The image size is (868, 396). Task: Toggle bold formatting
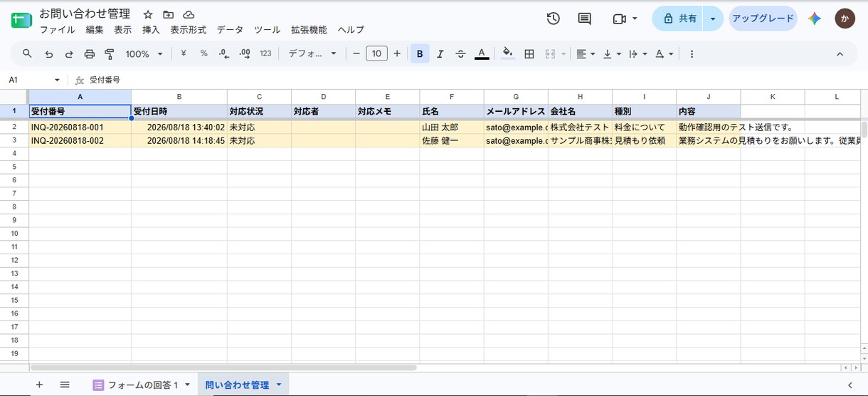pos(420,53)
